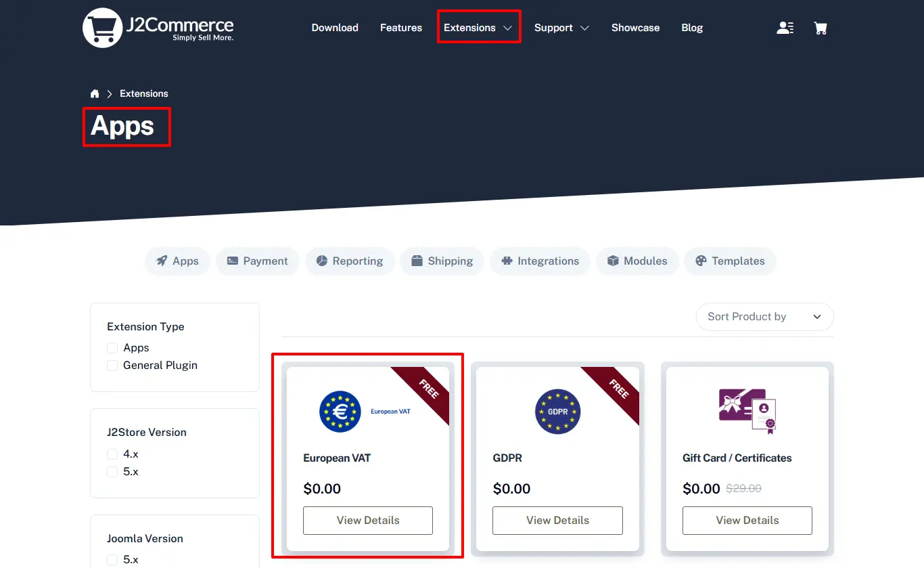The width and height of the screenshot is (924, 568).
Task: Go to home via breadcrumb house icon
Action: 95,93
